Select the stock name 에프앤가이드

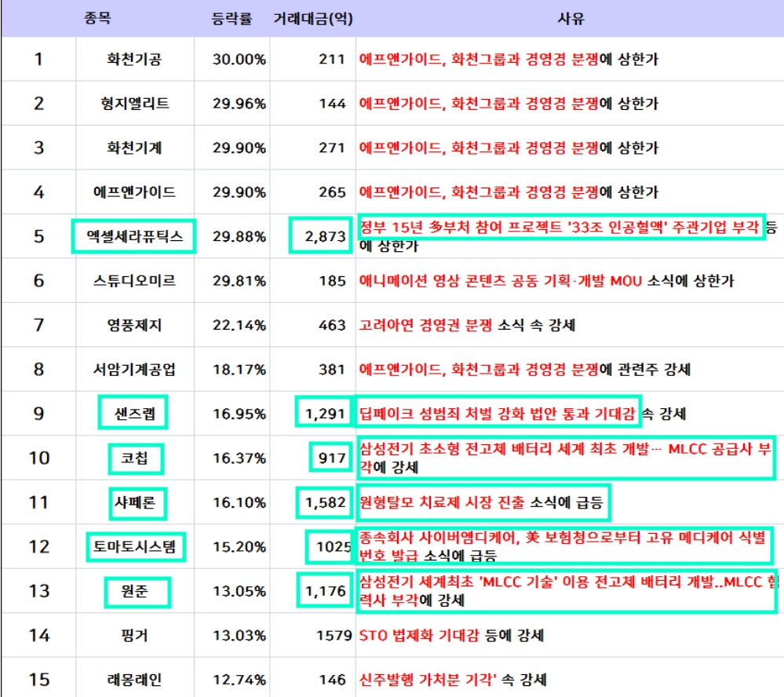coord(134,192)
